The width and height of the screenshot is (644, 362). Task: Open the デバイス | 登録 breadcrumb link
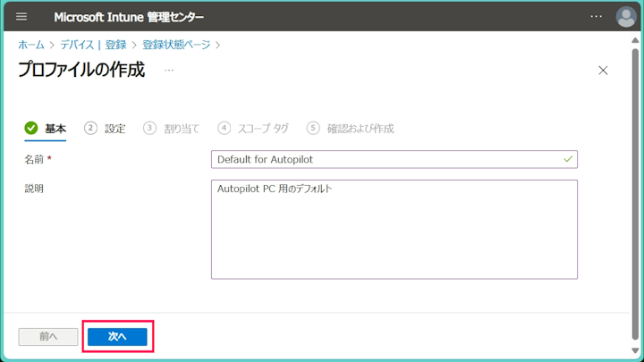93,45
